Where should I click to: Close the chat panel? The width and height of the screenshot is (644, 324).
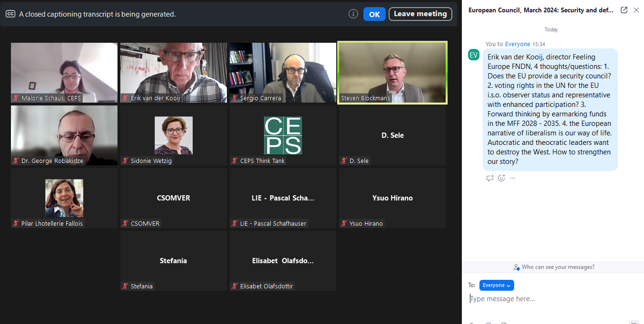(636, 10)
